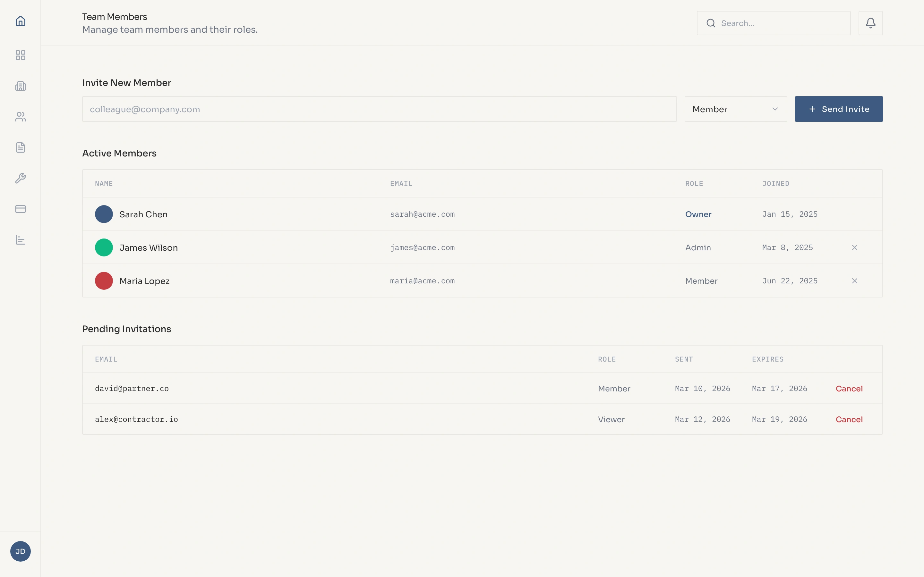
Task: Click the notification bell icon
Action: (x=870, y=23)
